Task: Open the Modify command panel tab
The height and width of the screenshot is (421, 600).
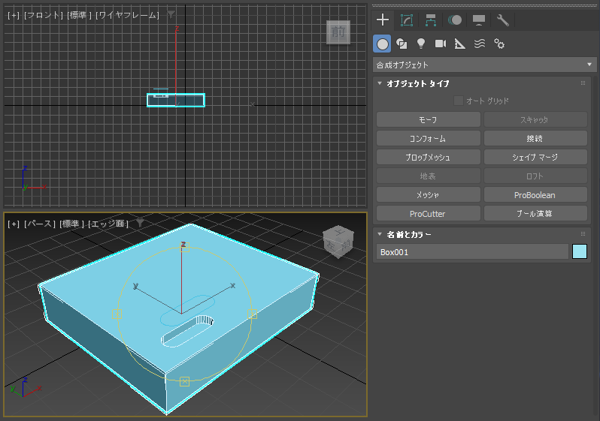Action: coord(406,20)
